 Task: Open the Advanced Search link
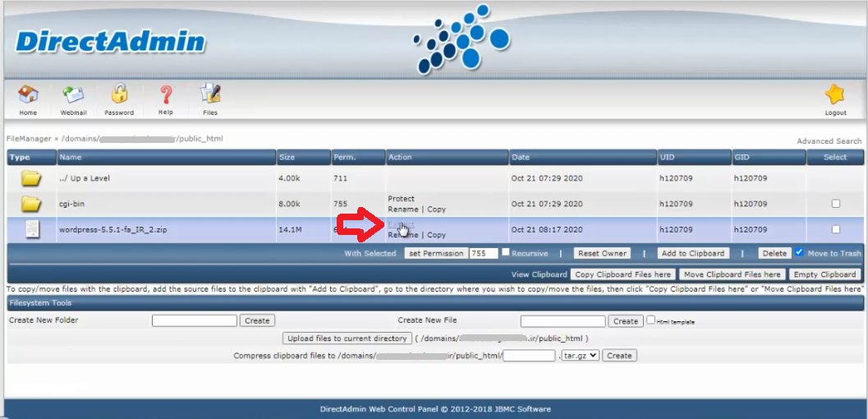coord(829,141)
